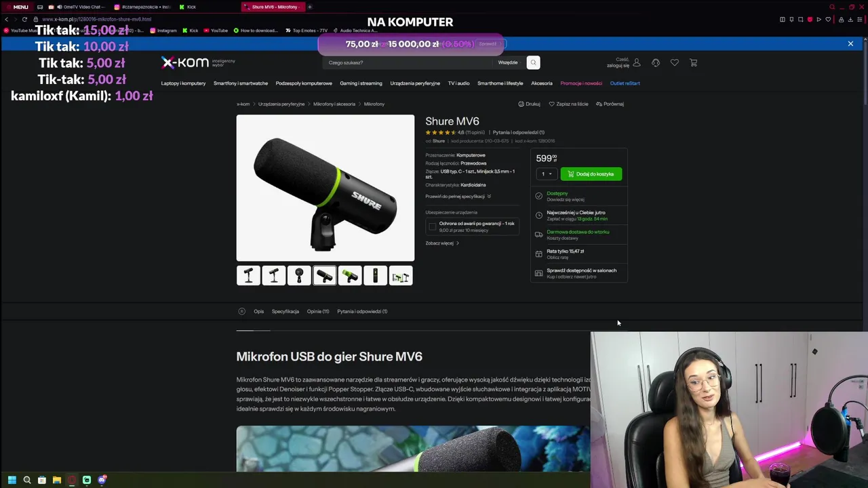
Task: Click Dodaj do koszyka button
Action: tap(591, 174)
